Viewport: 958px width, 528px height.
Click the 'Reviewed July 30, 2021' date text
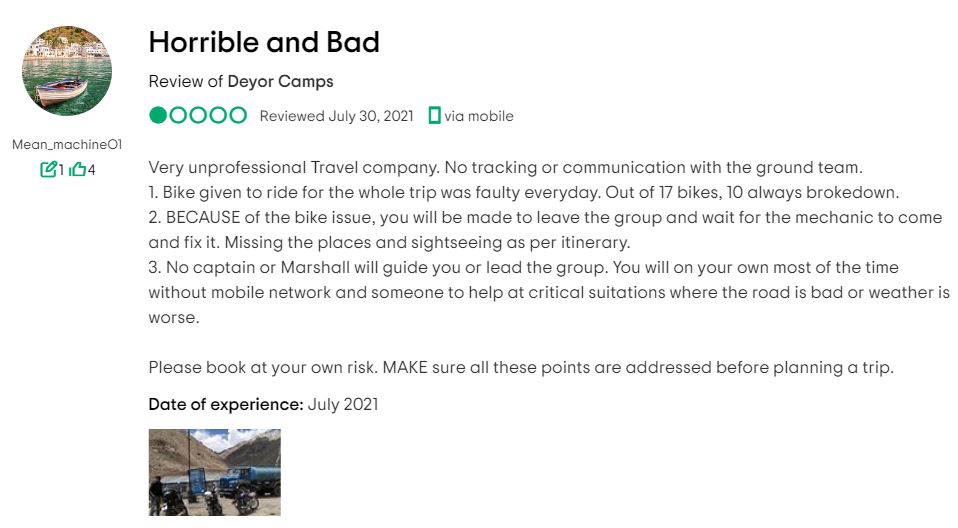pyautogui.click(x=337, y=116)
